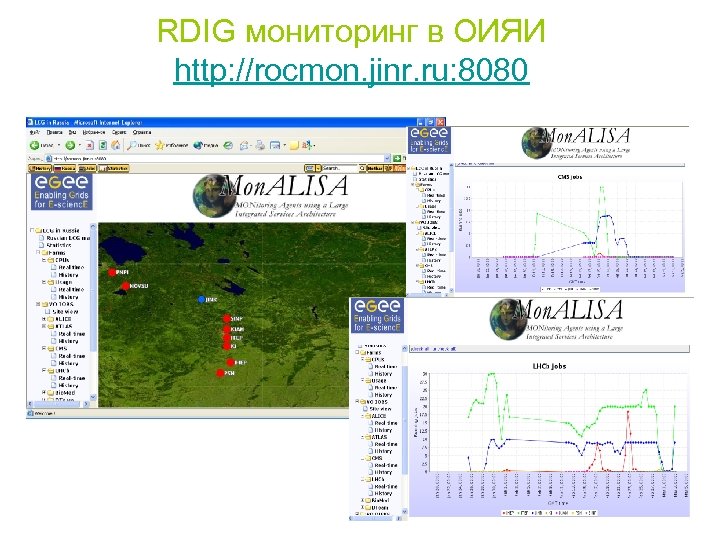720x540 pixels.
Task: Click check all link above LHCb jobs chart
Action: pos(419,349)
